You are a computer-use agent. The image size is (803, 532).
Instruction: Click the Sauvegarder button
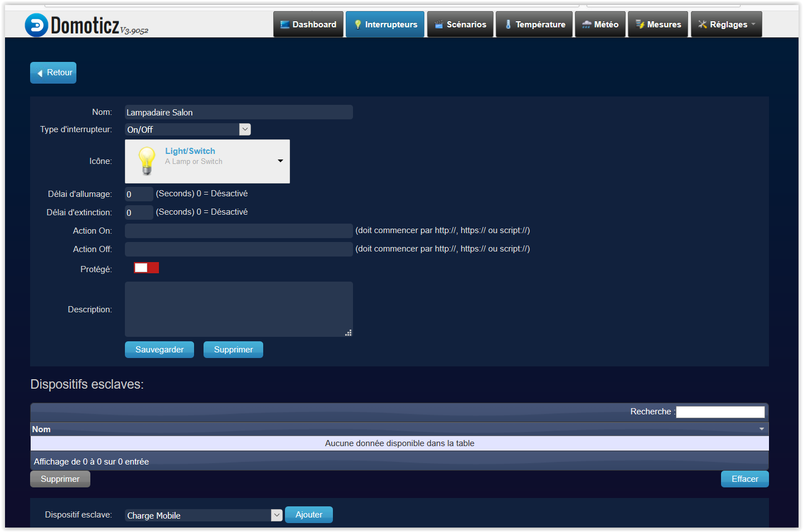point(159,350)
